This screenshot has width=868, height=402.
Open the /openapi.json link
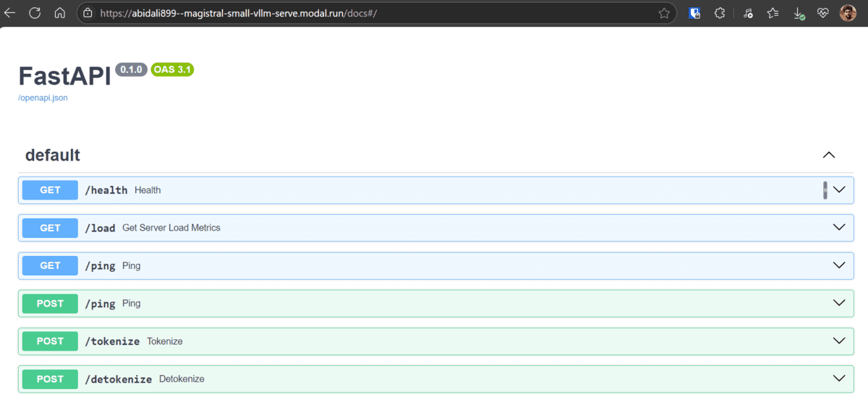tap(43, 98)
